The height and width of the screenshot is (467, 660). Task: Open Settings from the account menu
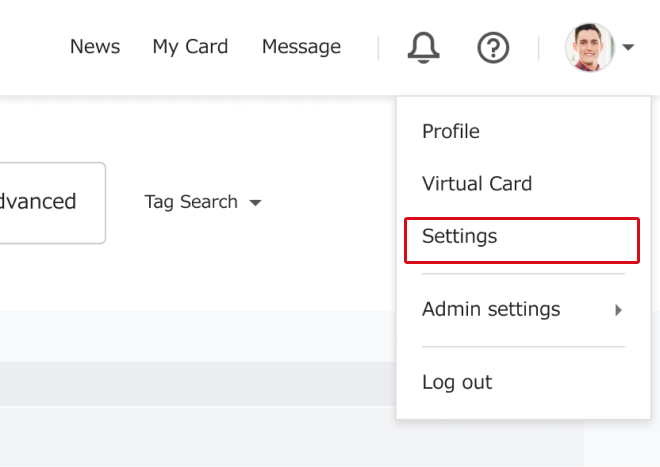pyautogui.click(x=522, y=240)
